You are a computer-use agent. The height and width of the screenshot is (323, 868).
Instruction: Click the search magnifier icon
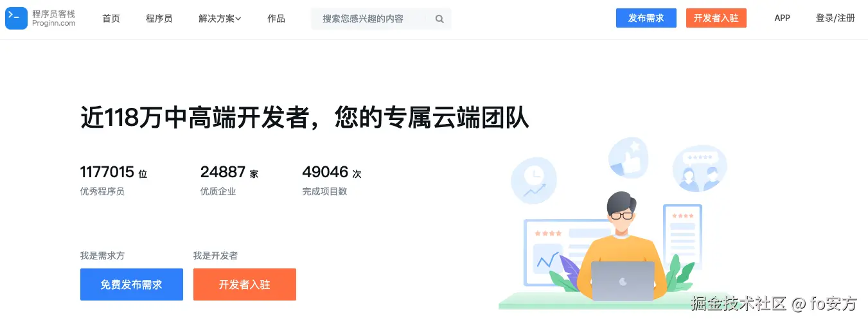click(x=439, y=19)
